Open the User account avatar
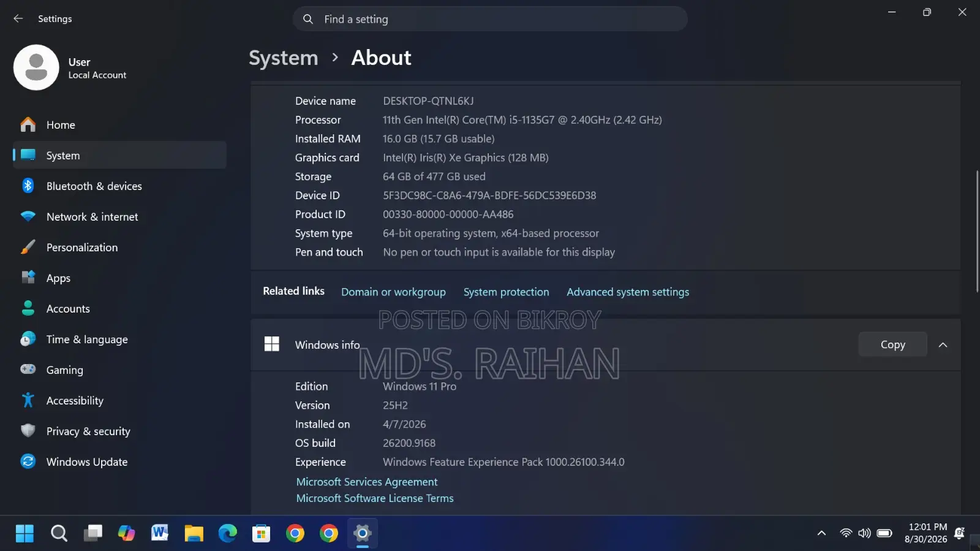Viewport: 980px width, 551px height. [x=36, y=67]
